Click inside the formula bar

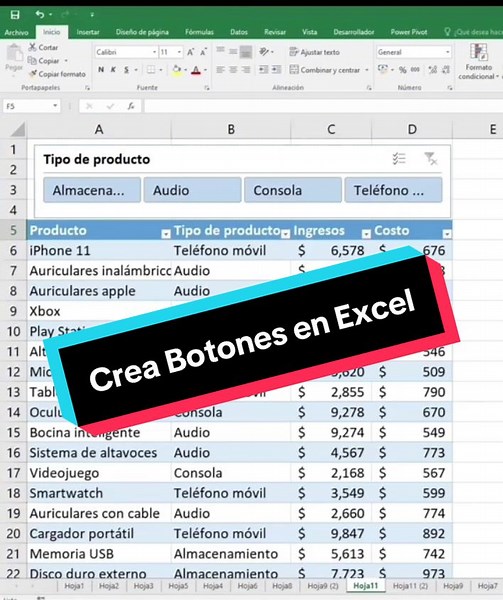pos(323,106)
